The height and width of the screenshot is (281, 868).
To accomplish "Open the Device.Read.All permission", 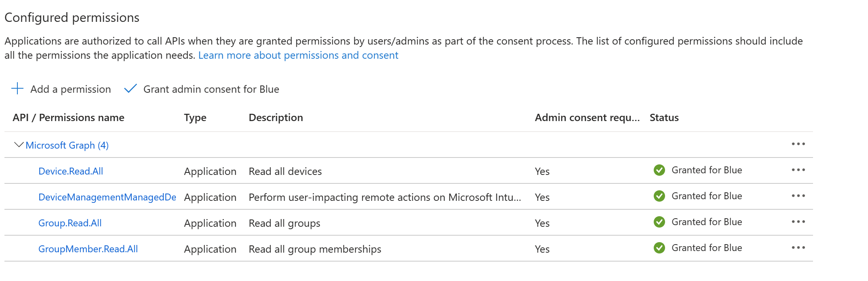I will tap(71, 171).
